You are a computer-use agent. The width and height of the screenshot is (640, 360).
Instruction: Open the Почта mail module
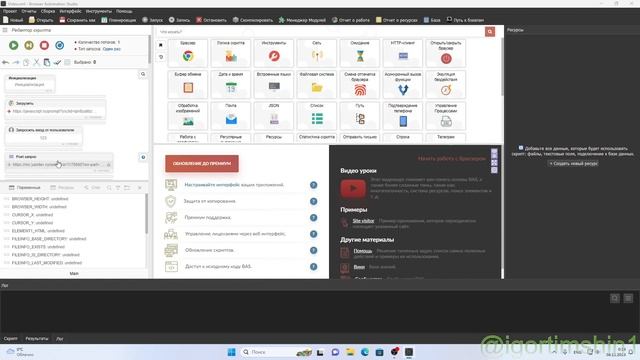point(231,116)
